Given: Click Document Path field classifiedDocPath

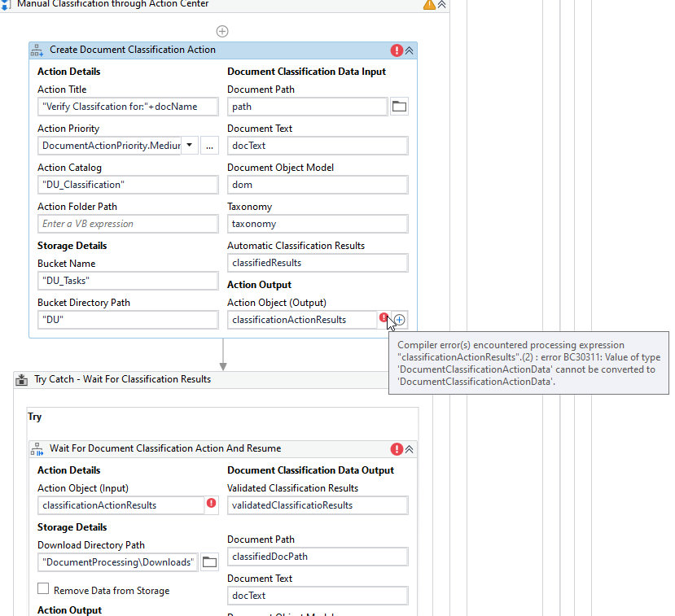Looking at the screenshot, I should (318, 557).
